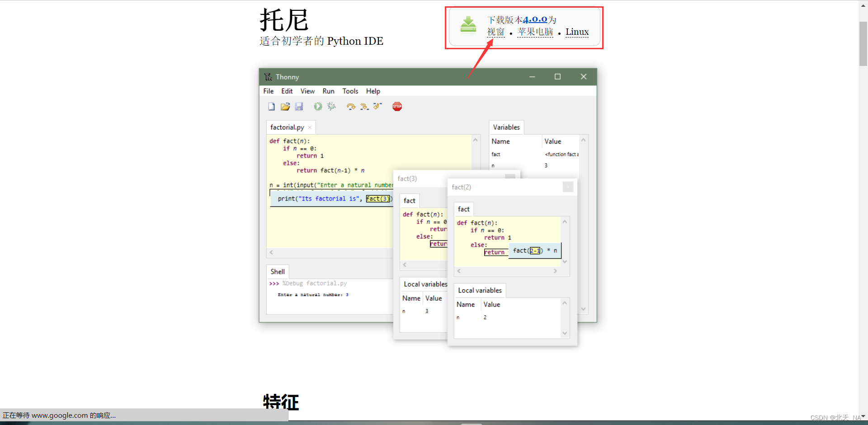Image resolution: width=868 pixels, height=425 pixels.
Task: Click fact(2) Local variables scroll down arrow
Action: pyautogui.click(x=565, y=333)
